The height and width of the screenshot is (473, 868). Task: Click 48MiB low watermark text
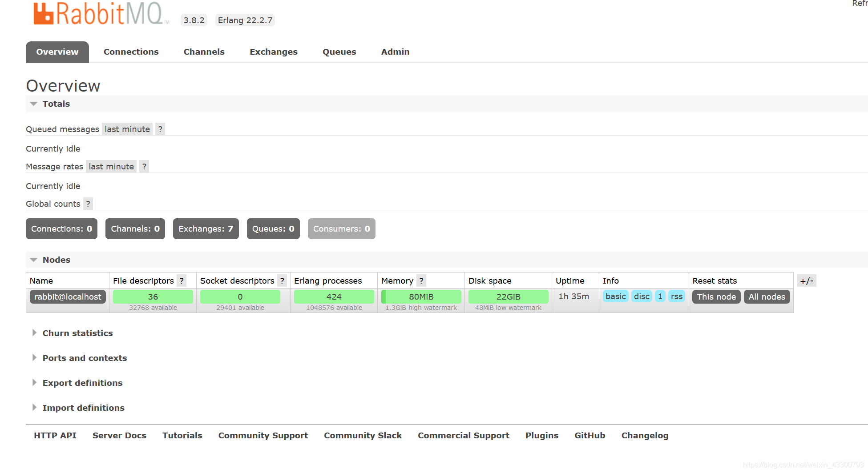509,308
